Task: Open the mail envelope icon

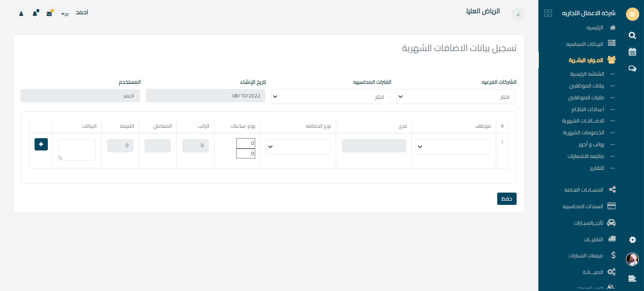Action: (x=49, y=14)
